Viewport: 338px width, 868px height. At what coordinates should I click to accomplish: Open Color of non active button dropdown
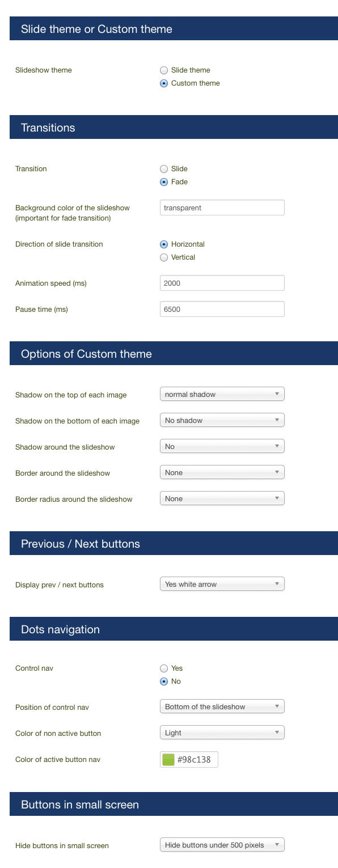click(x=222, y=732)
